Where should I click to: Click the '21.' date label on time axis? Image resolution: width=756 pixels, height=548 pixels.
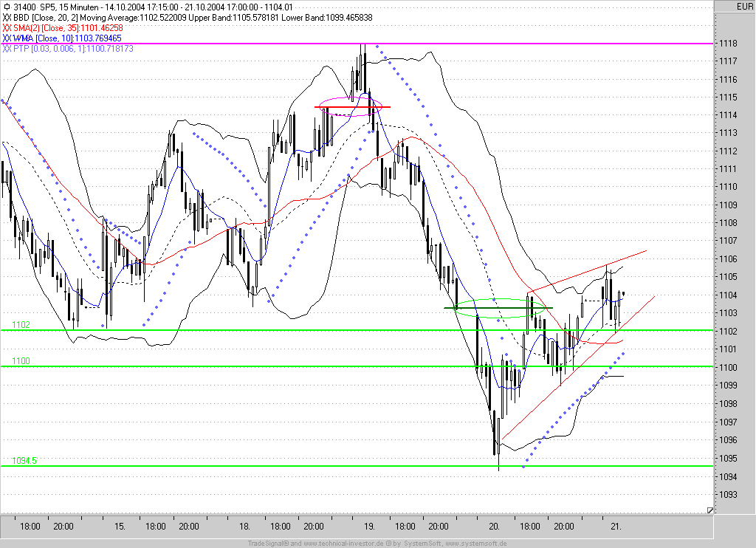tap(616, 527)
